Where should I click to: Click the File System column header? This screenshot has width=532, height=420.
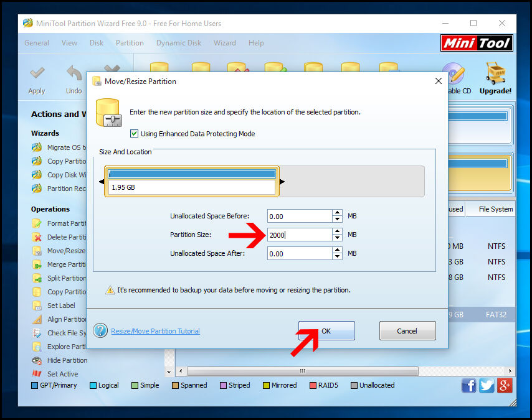[491, 209]
